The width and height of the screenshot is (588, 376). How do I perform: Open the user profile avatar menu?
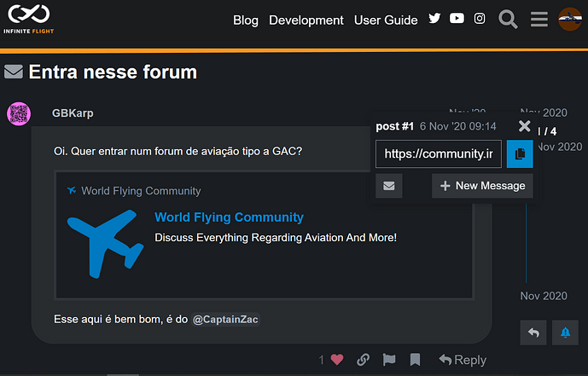[x=569, y=19]
